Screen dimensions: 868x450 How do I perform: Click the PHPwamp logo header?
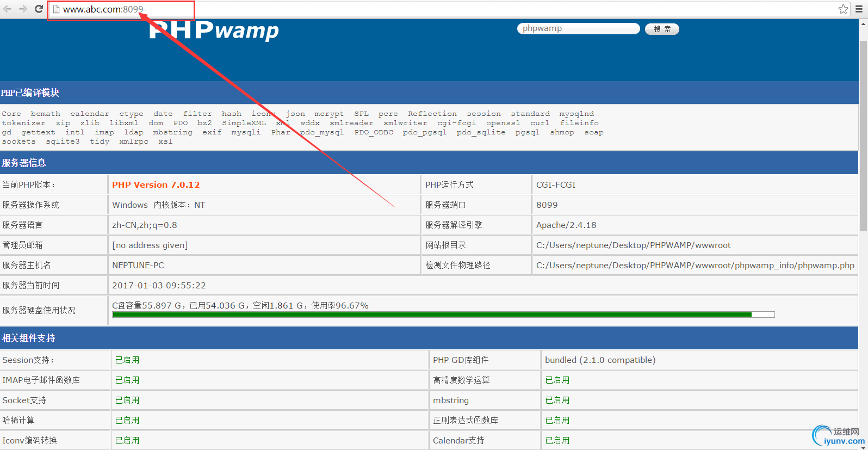click(214, 30)
